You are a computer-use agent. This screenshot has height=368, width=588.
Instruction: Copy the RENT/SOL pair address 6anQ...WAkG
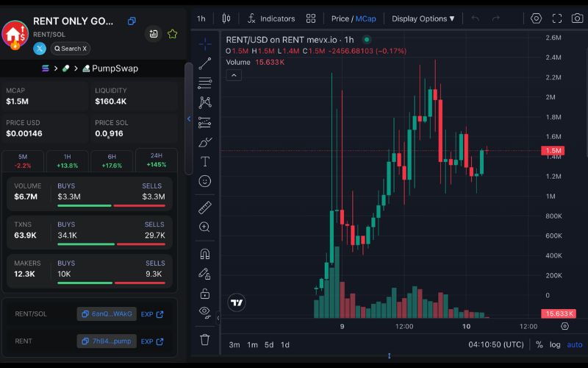[x=107, y=314]
